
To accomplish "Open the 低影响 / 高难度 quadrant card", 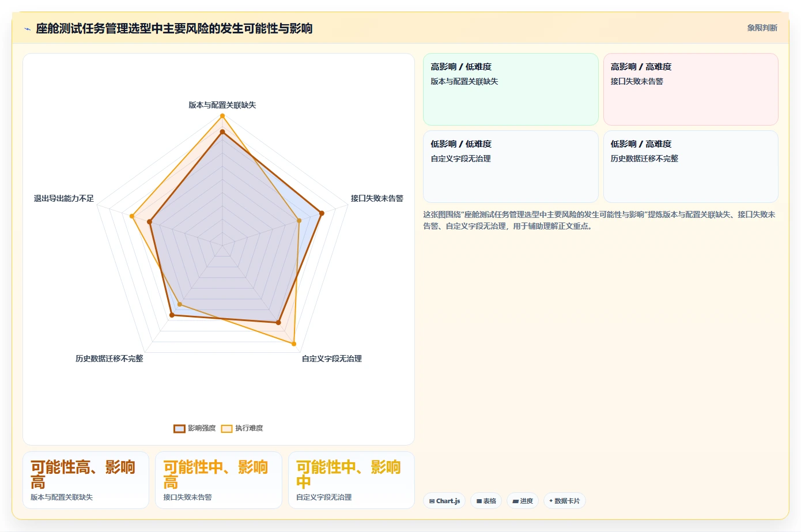I will click(691, 167).
